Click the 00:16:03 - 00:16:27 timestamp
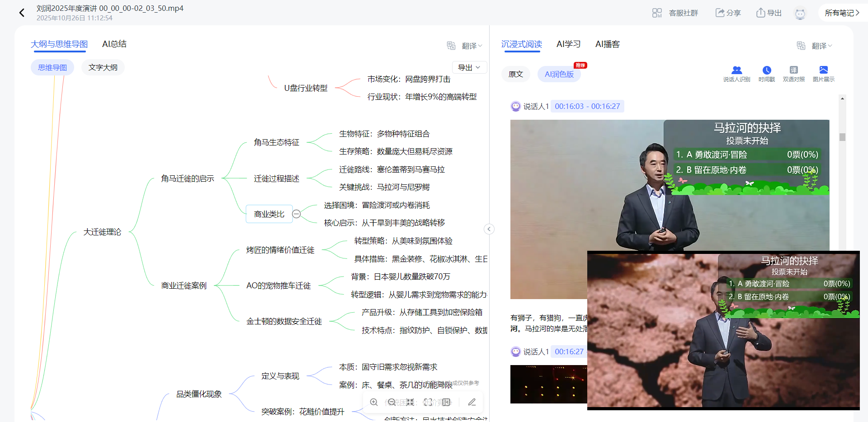This screenshot has height=422, width=868. 587,106
